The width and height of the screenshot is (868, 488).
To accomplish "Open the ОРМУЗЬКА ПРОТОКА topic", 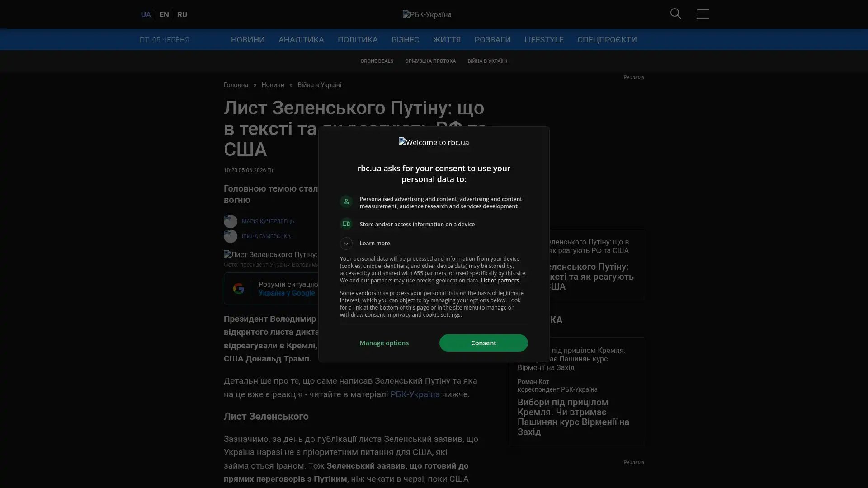I will tap(430, 61).
